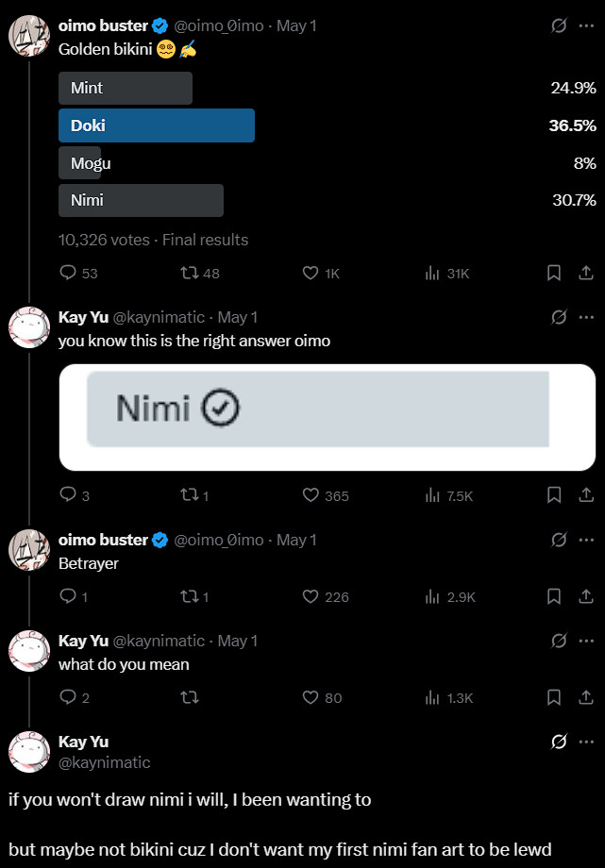The height and width of the screenshot is (868, 605).
Task: Bookmark the 'what do you mean' reply
Action: pos(555,698)
